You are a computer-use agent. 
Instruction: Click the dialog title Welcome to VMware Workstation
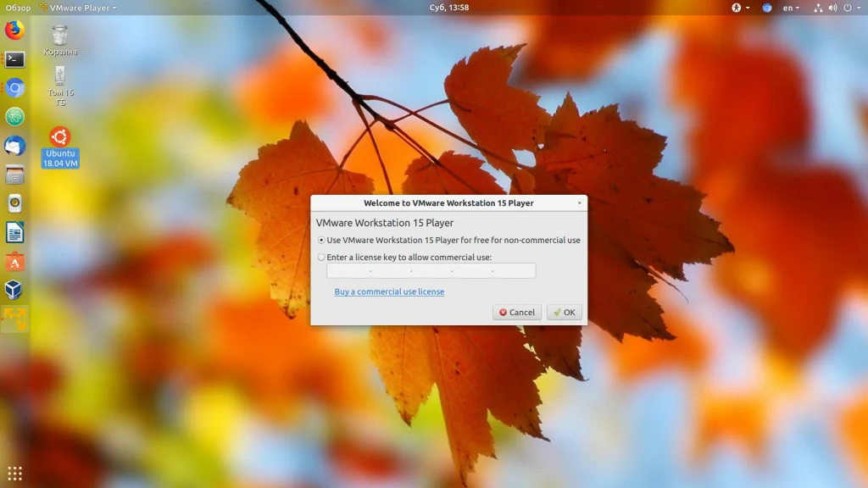448,203
